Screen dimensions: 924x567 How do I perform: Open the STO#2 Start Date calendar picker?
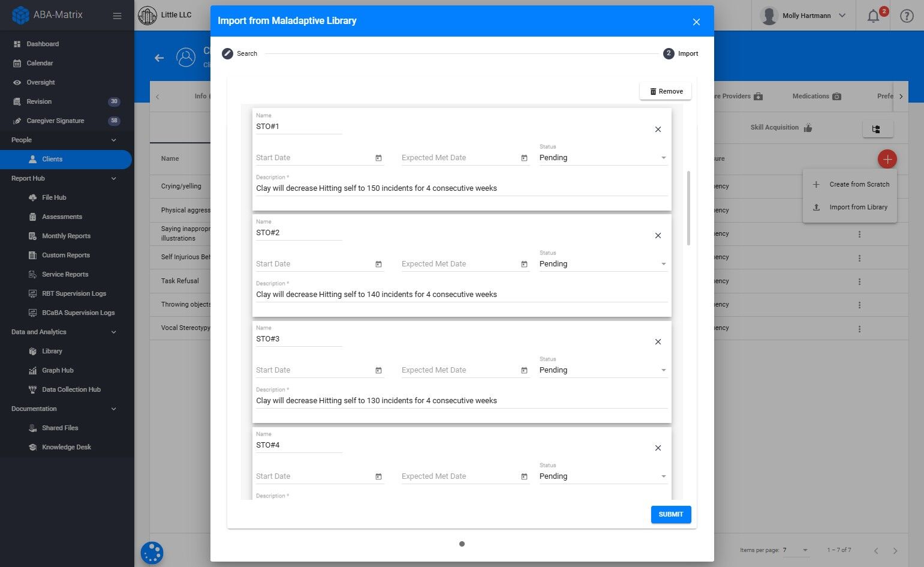378,264
